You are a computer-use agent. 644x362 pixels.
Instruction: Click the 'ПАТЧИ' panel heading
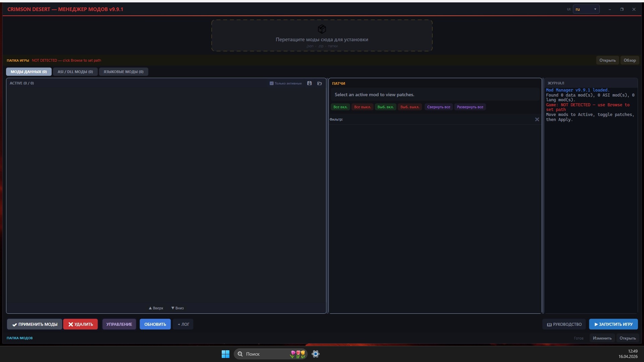coord(338,83)
